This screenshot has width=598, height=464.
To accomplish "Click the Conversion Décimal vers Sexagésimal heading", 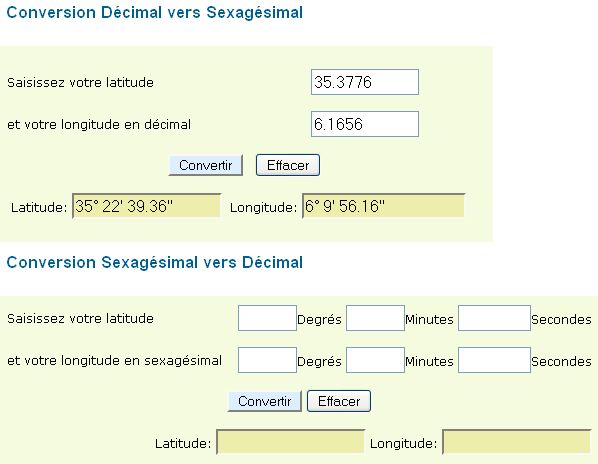I will (154, 13).
